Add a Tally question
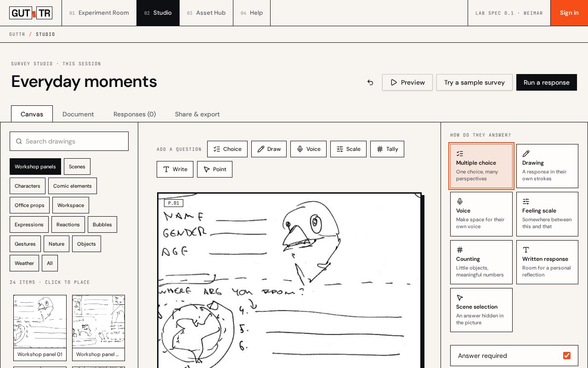The image size is (588, 368). click(387, 149)
